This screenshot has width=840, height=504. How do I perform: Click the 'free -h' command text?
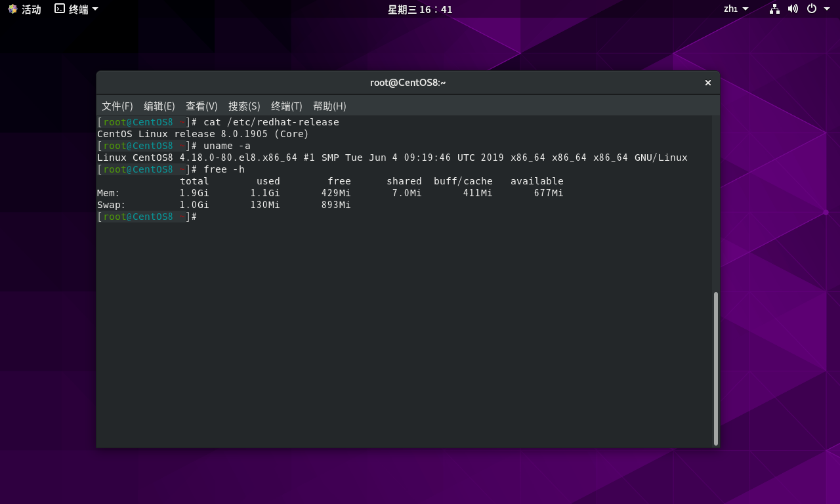click(x=224, y=169)
